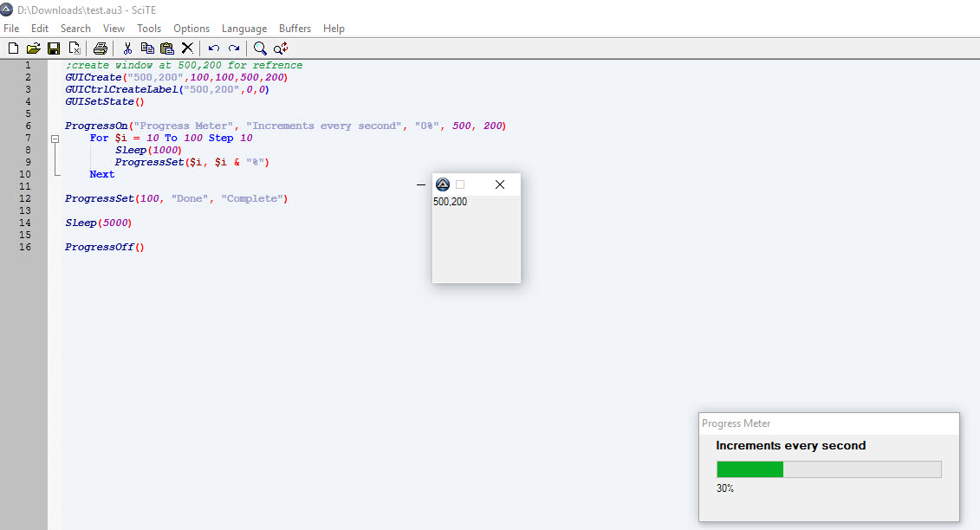Open the Search menu
This screenshot has height=530, width=980.
[x=75, y=28]
